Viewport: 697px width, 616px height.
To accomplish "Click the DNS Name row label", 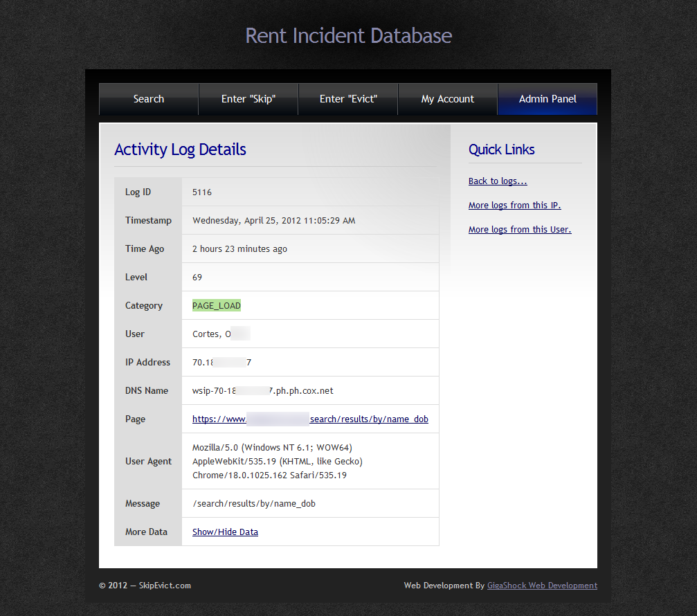I will [x=146, y=390].
